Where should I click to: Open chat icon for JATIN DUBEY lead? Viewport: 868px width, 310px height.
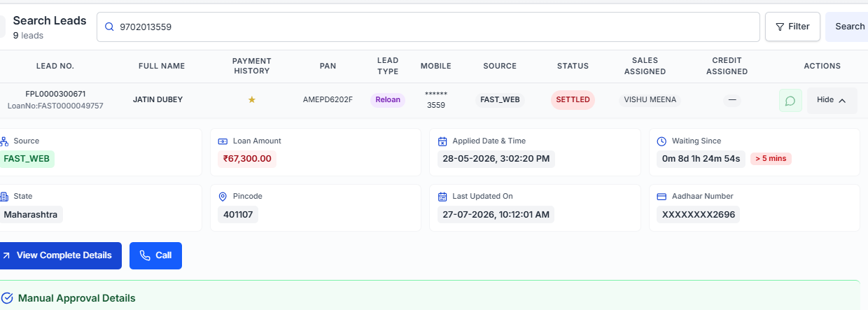click(x=790, y=100)
